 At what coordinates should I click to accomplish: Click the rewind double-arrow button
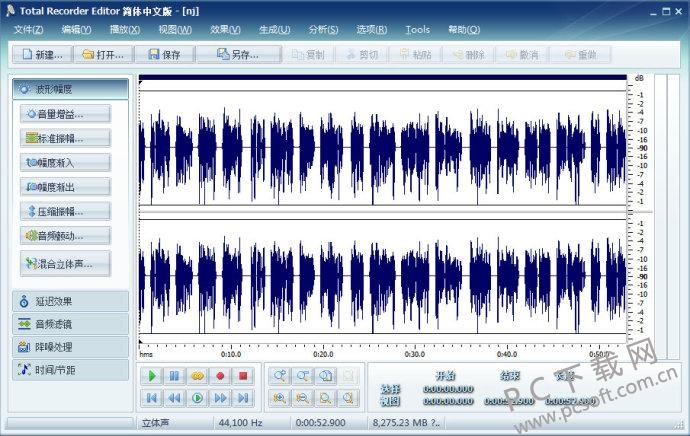click(x=175, y=398)
